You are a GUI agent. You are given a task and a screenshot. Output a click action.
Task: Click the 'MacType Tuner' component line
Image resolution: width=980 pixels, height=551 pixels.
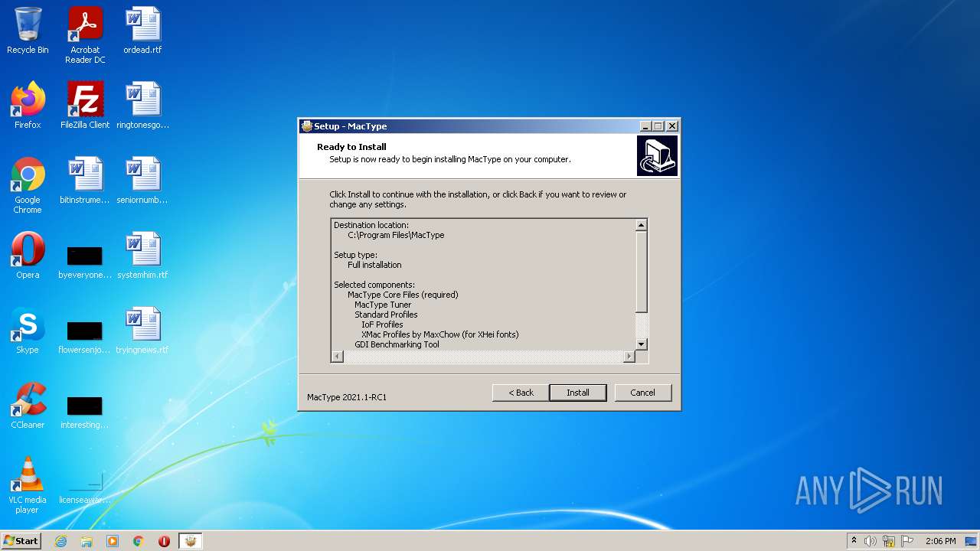tap(383, 305)
